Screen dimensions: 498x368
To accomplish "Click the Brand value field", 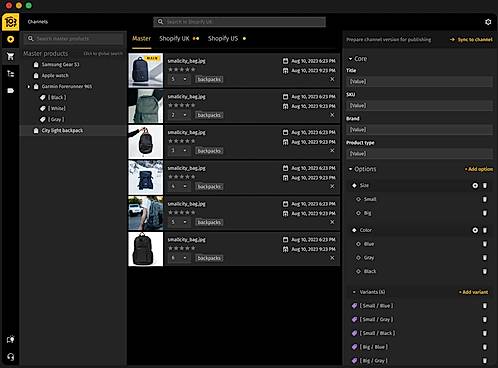I will tap(420, 130).
